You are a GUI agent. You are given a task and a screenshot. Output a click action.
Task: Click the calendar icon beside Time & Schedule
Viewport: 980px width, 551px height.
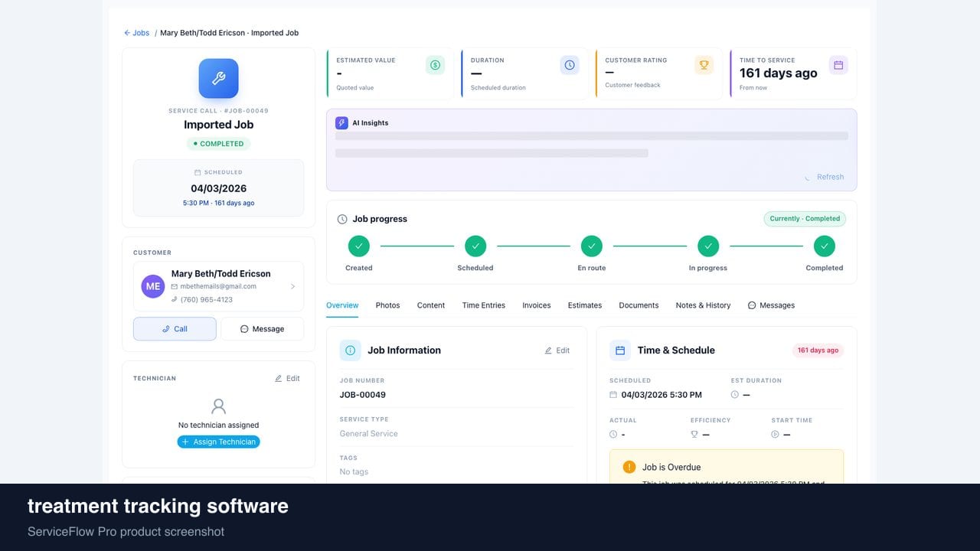click(x=620, y=350)
